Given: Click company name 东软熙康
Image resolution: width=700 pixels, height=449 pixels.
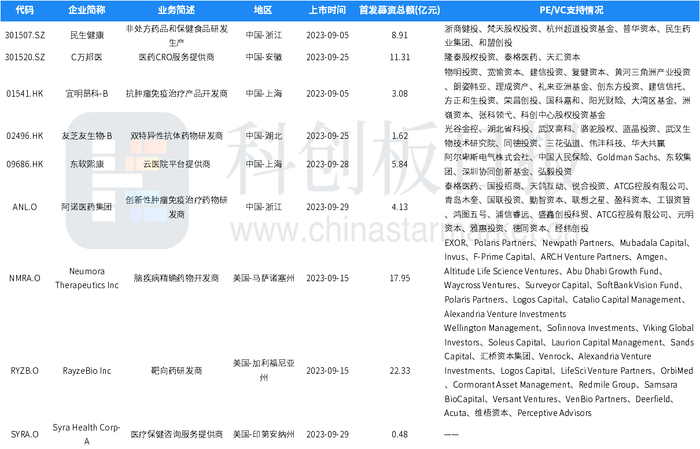Looking at the screenshot, I should (x=87, y=164).
